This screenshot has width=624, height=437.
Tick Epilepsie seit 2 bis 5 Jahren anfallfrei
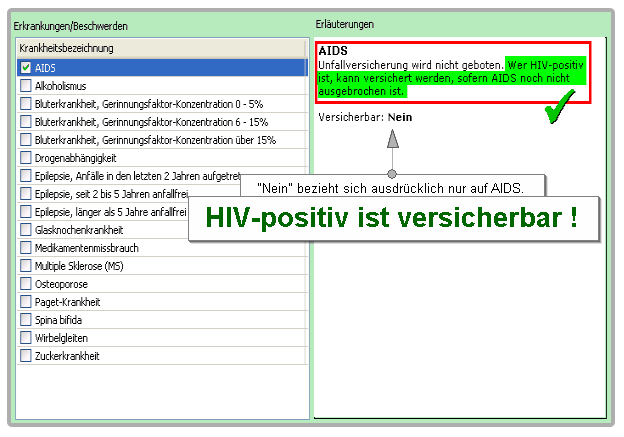[26, 194]
